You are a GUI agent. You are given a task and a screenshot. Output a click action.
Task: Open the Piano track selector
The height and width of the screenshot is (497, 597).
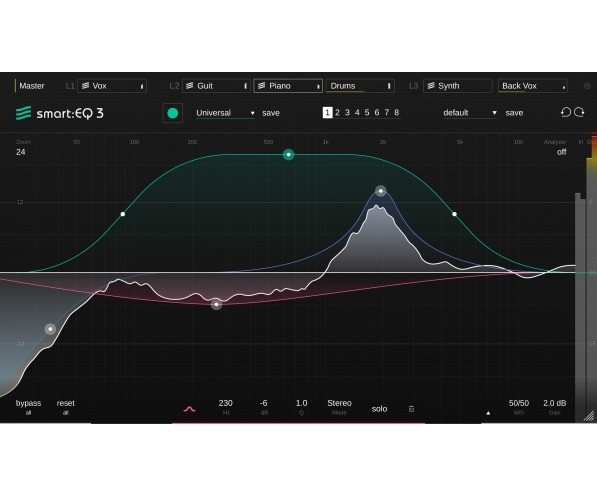click(288, 86)
